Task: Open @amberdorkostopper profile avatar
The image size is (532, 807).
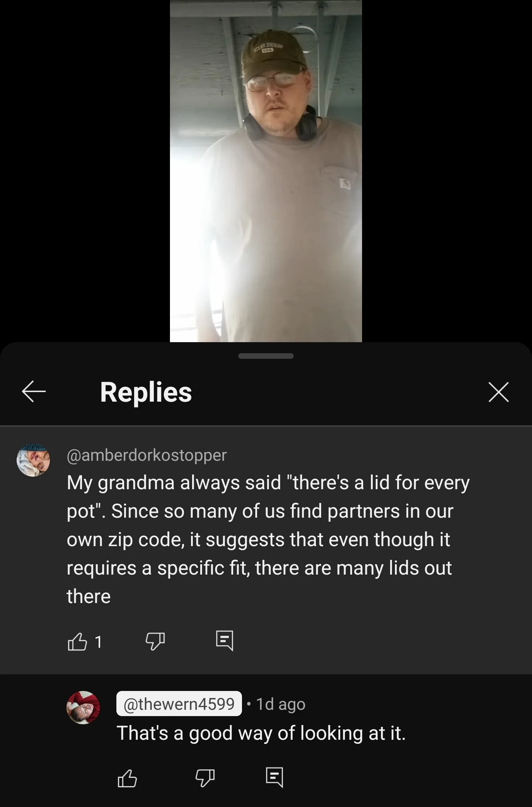Action: [33, 460]
